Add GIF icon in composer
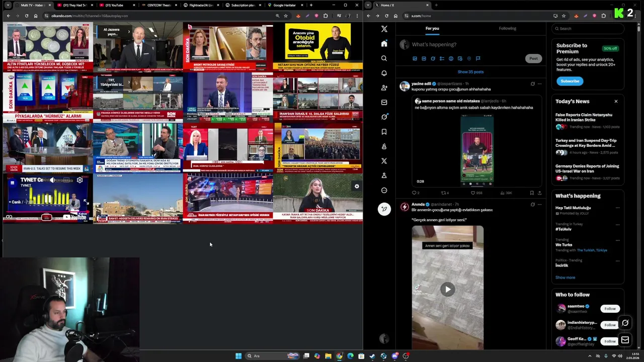The image size is (644, 362). 424,58
